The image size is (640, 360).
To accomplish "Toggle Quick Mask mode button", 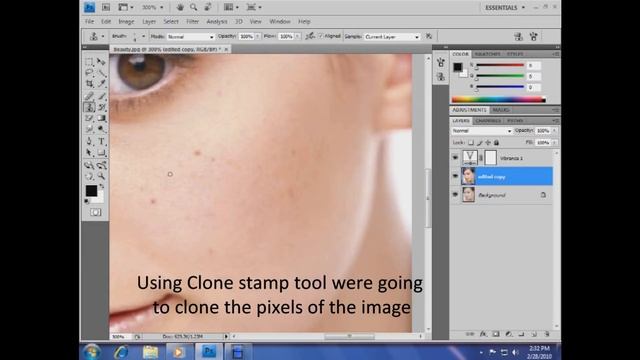I will tap(96, 212).
